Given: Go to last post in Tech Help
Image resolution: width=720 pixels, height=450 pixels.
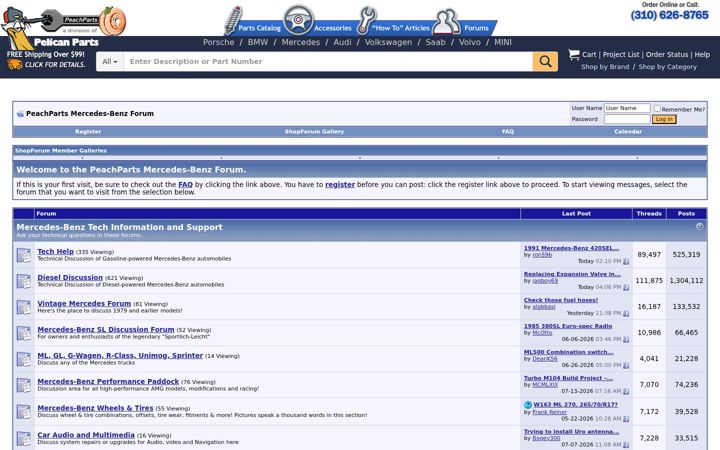Looking at the screenshot, I should 626,261.
